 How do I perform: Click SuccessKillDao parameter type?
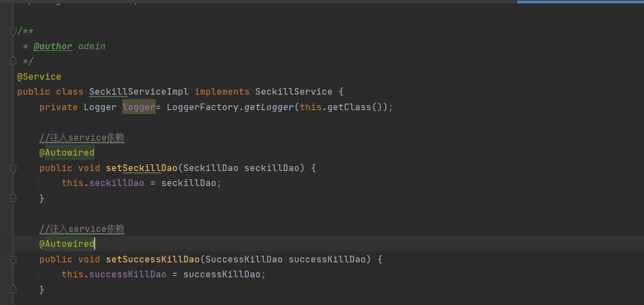coord(244,259)
